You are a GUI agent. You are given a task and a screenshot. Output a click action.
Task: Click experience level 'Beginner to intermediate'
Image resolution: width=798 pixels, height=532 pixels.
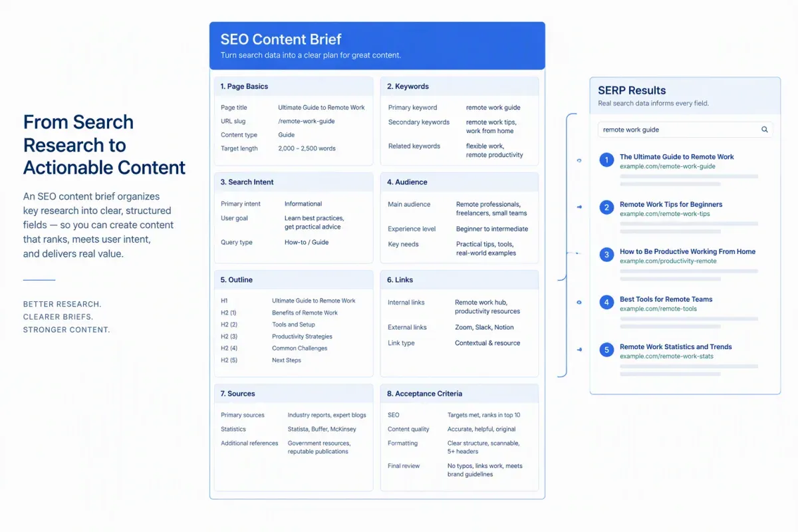tap(492, 229)
